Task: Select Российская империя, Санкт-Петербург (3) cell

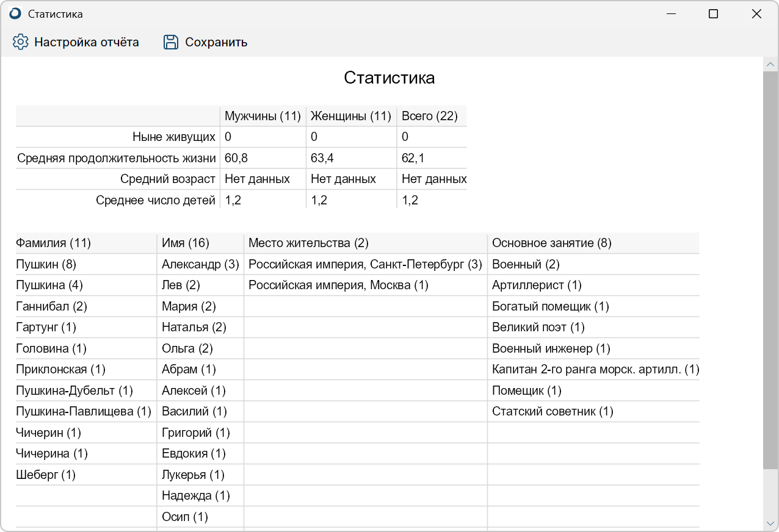Action: click(x=366, y=264)
